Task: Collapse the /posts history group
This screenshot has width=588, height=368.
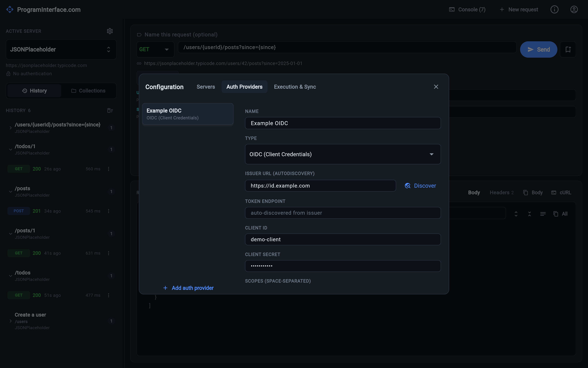Action: (10, 191)
